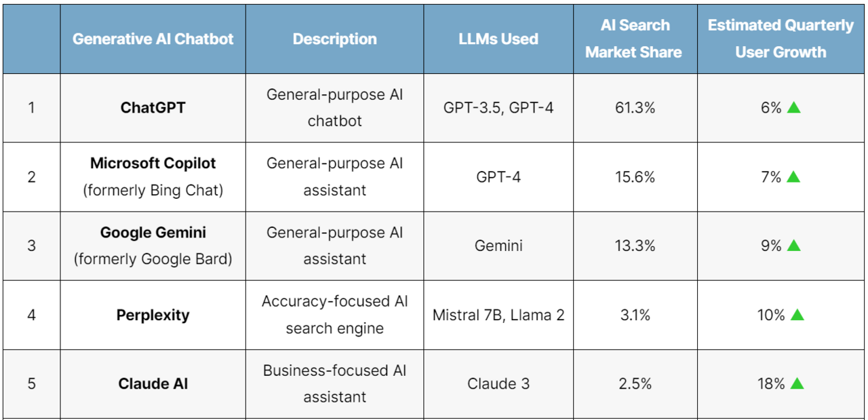
Task: Click the Claude 3 LLM cell
Action: (498, 384)
